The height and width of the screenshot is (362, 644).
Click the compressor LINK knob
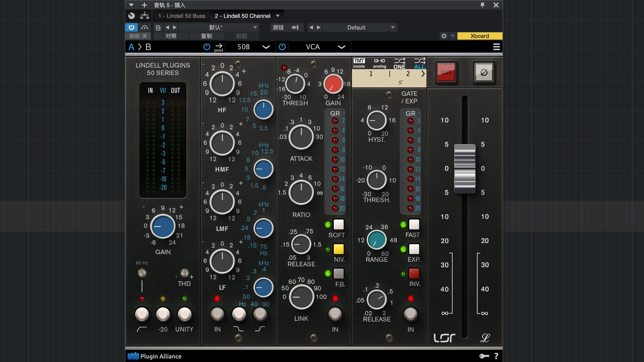[x=301, y=297]
